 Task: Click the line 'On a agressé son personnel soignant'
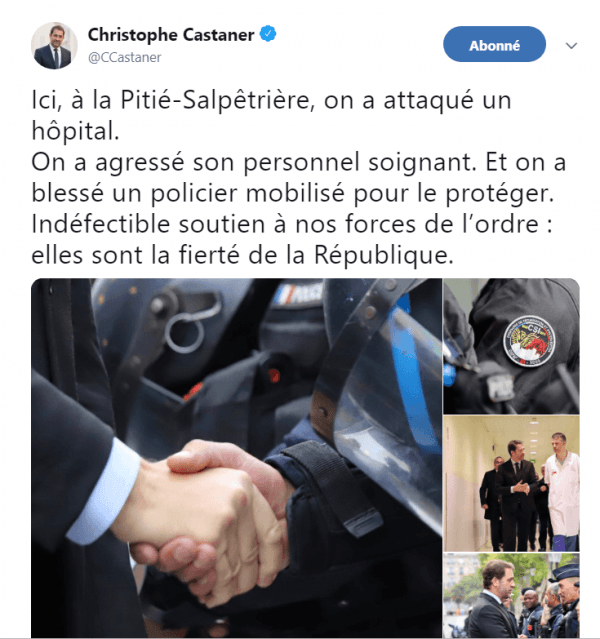point(254,162)
